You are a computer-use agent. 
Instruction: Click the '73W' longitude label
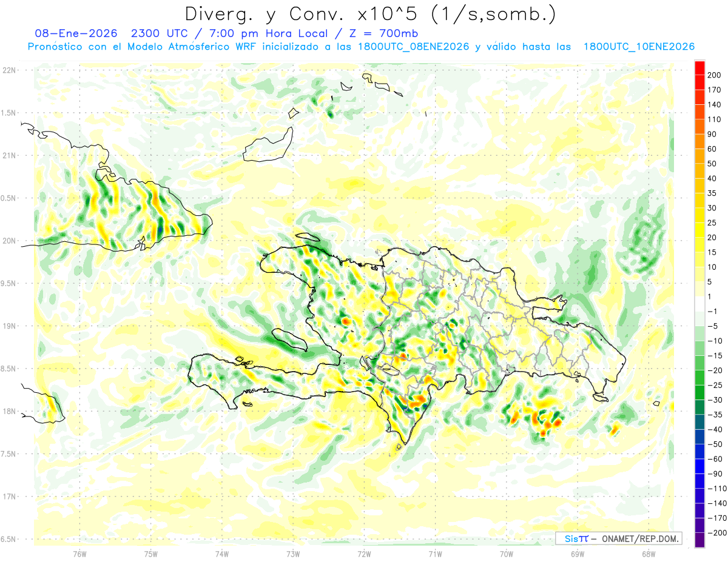click(x=293, y=554)
